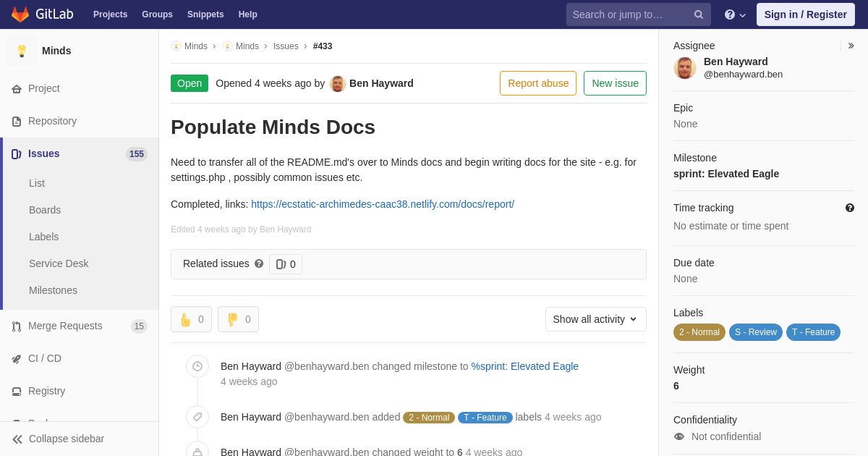Click the Merge Requests 15 count badge
The image size is (868, 456).
(x=139, y=326)
